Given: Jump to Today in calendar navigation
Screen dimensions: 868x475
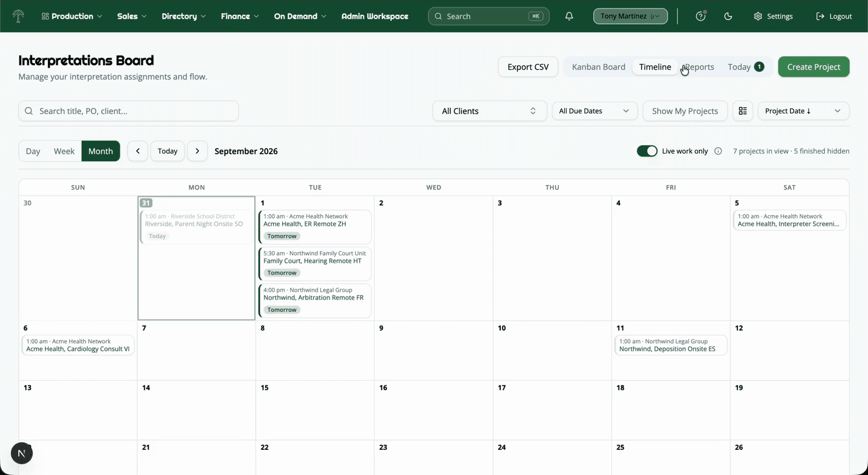Looking at the screenshot, I should click(167, 151).
